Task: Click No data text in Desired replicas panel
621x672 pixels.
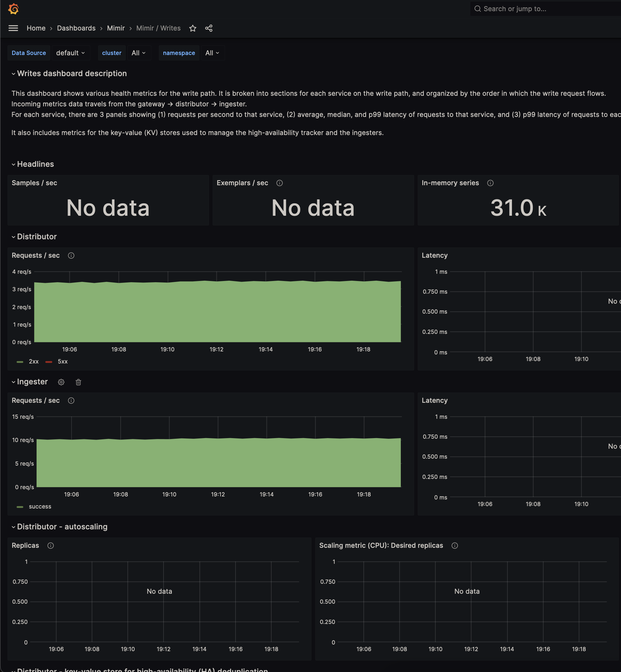Action: (x=467, y=591)
